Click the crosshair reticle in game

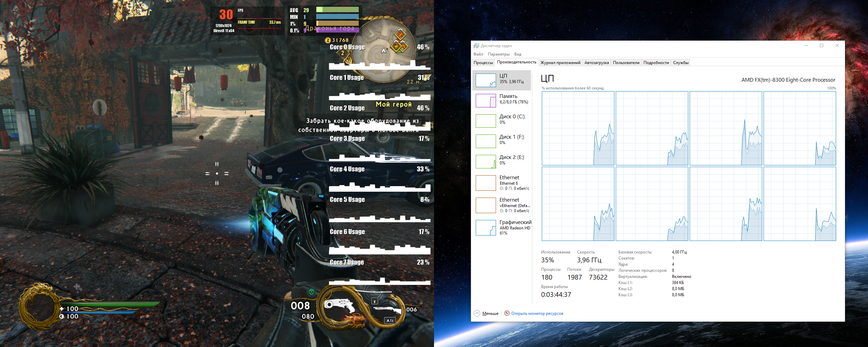217,173
